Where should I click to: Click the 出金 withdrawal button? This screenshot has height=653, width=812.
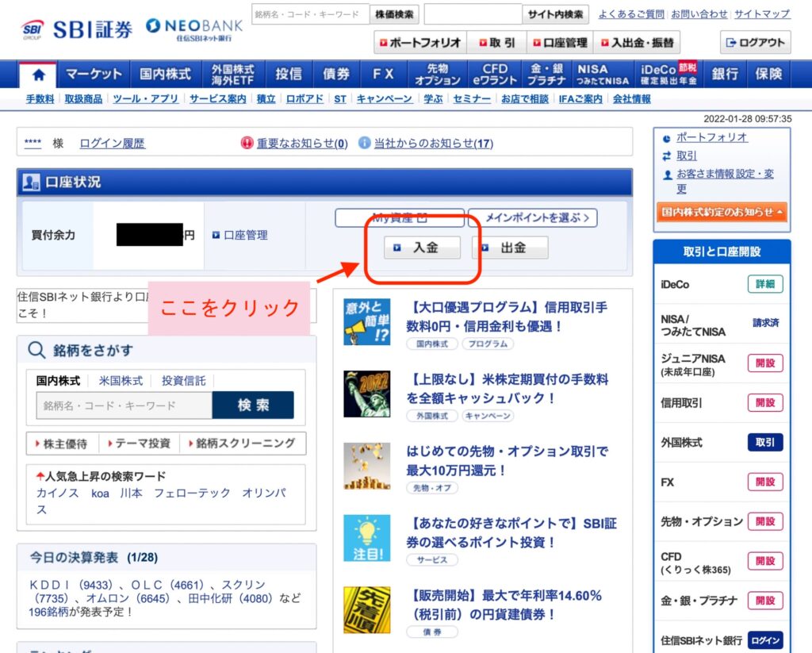click(510, 248)
